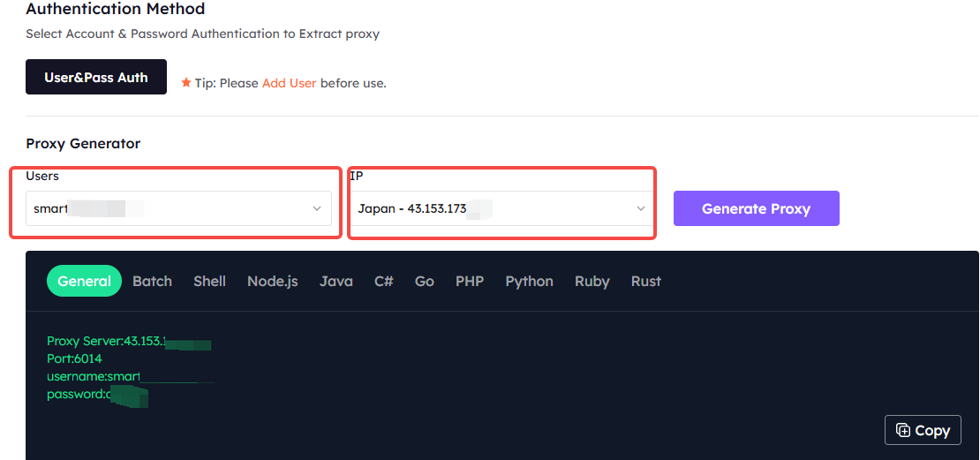Viewport: 980px width, 460px height.
Task: Select the General tab
Action: click(x=84, y=282)
